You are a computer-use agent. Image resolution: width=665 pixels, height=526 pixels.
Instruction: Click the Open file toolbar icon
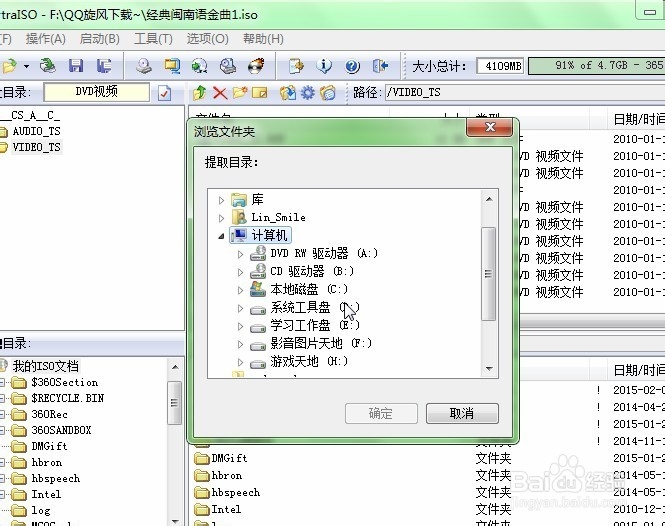pos(9,66)
